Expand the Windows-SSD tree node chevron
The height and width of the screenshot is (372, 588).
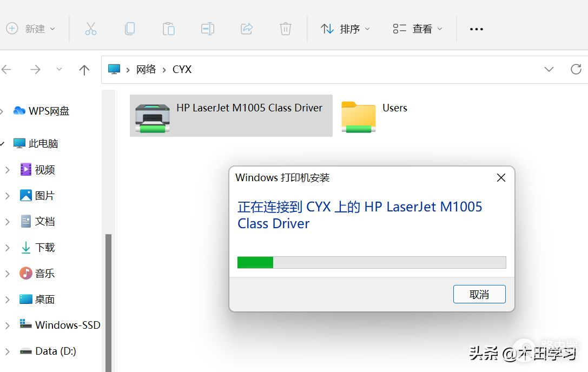[x=7, y=325]
